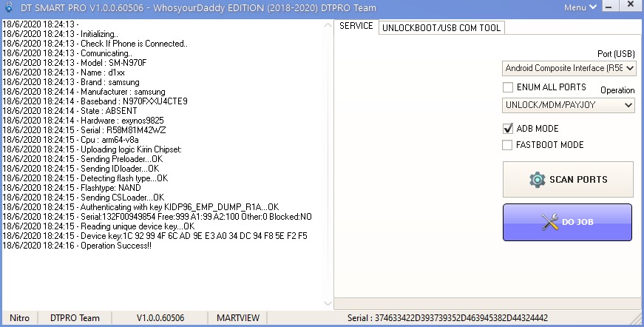The height and width of the screenshot is (327, 644).
Task: Click log line 'Model : SM-N970F'
Action: pyautogui.click(x=75, y=63)
